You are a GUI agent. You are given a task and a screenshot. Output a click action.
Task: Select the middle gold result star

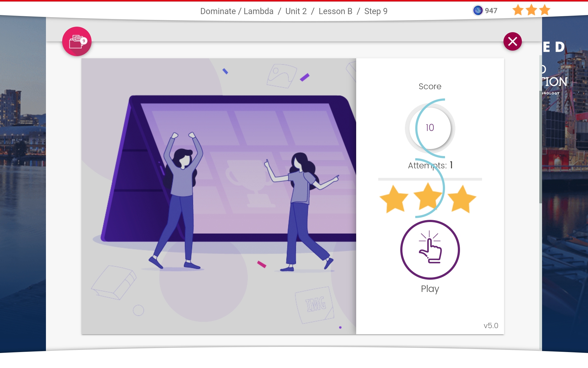pyautogui.click(x=428, y=198)
